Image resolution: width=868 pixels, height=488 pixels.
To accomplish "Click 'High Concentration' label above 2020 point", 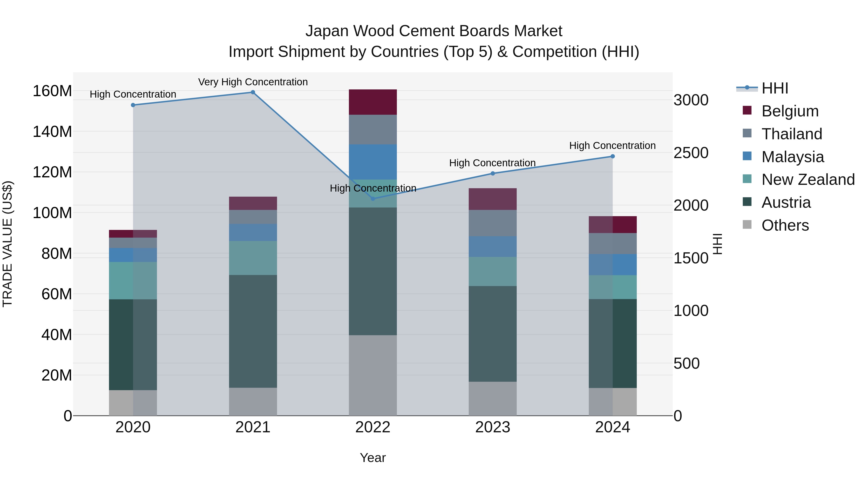I will 133,94.
